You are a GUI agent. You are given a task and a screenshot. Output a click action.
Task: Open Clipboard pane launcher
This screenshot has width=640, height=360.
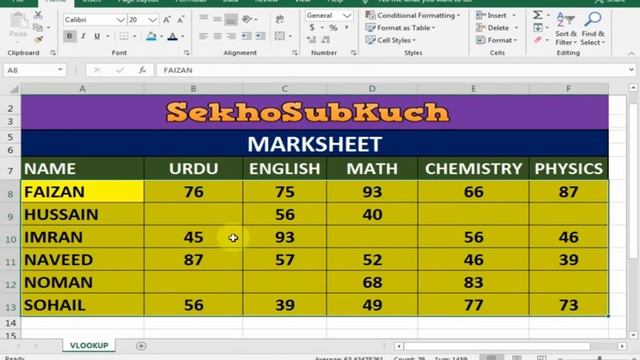[53, 53]
